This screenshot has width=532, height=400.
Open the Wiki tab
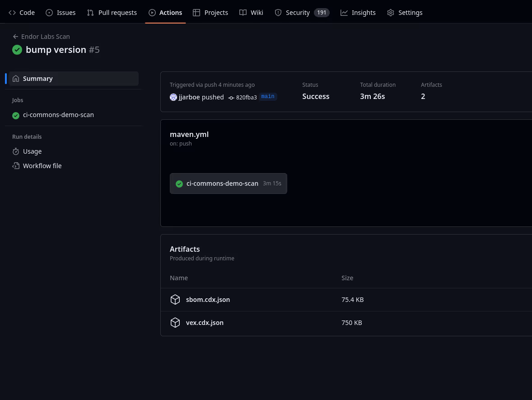click(x=251, y=13)
